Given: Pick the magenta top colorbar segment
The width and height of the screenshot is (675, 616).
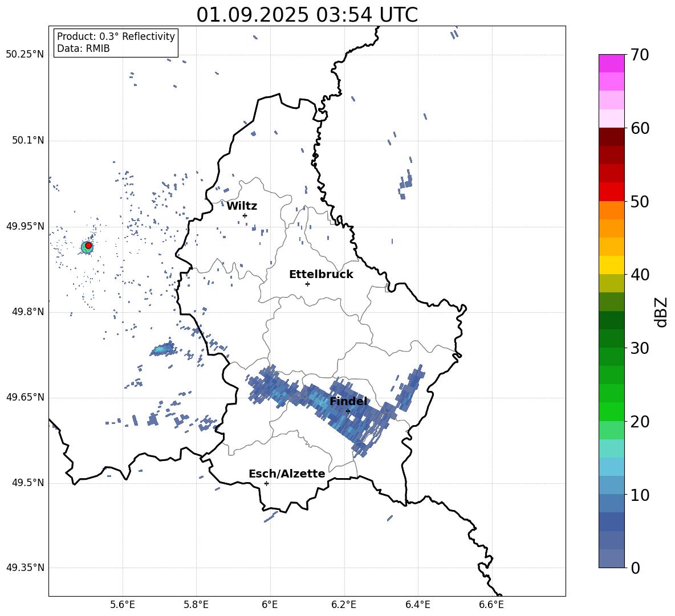Looking at the screenshot, I should coord(612,63).
